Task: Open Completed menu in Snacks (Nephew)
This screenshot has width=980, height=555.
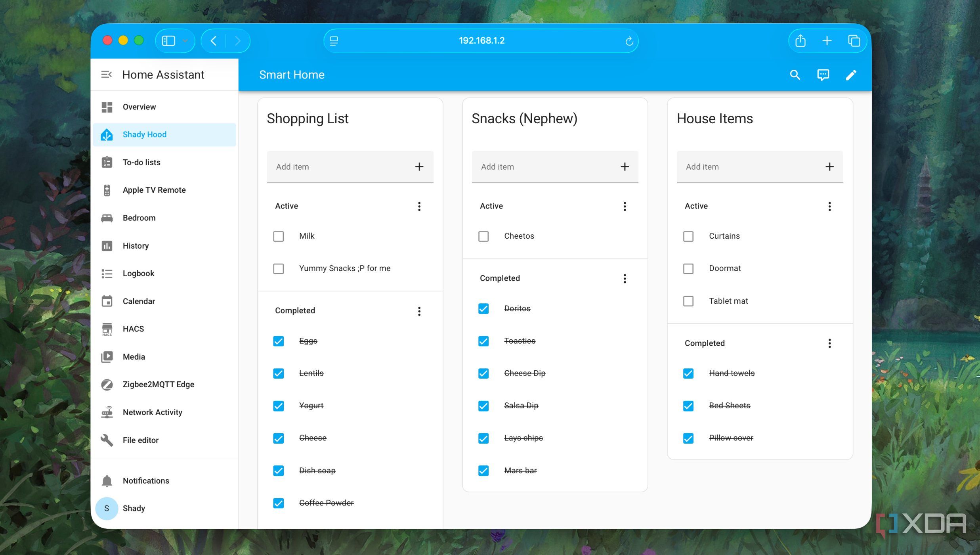Action: (x=624, y=279)
